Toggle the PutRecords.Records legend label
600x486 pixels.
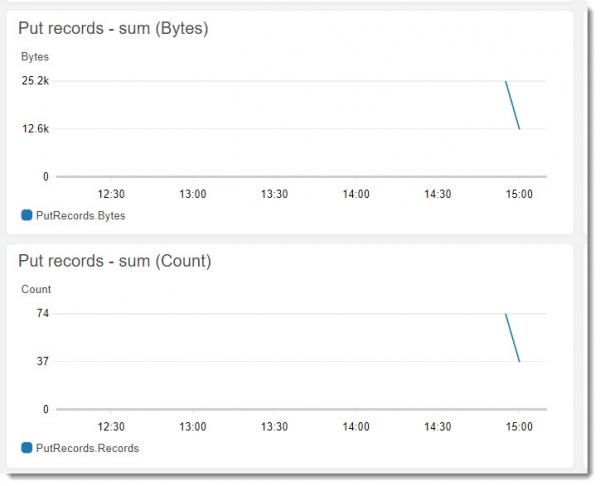[87, 448]
